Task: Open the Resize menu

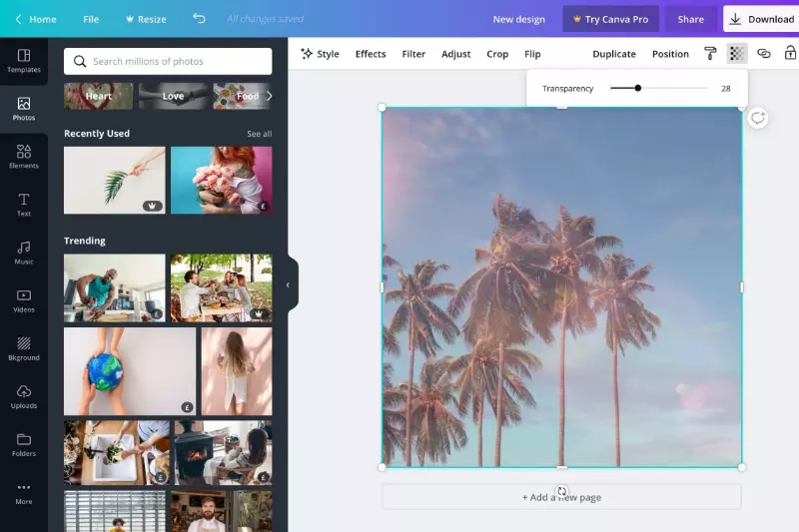Action: [146, 19]
